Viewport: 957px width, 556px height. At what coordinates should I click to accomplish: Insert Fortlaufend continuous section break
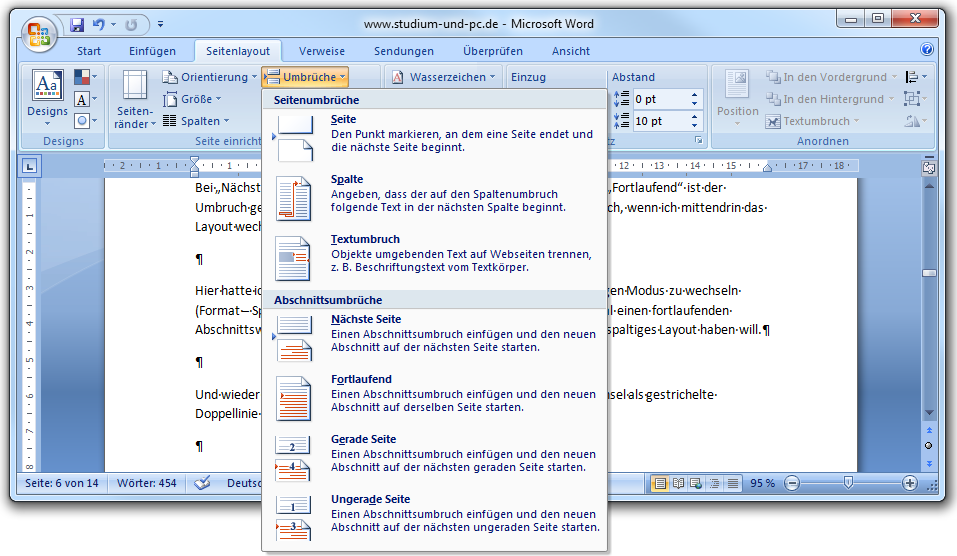click(x=435, y=398)
